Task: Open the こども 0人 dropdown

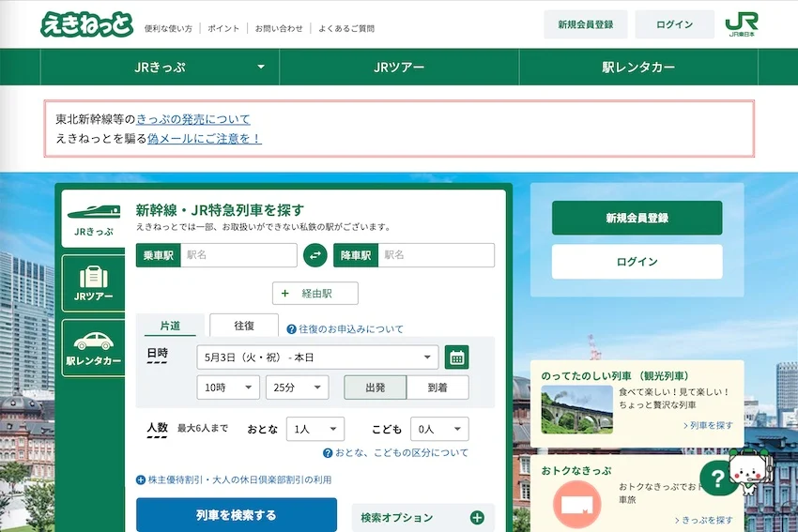Action: coord(439,430)
